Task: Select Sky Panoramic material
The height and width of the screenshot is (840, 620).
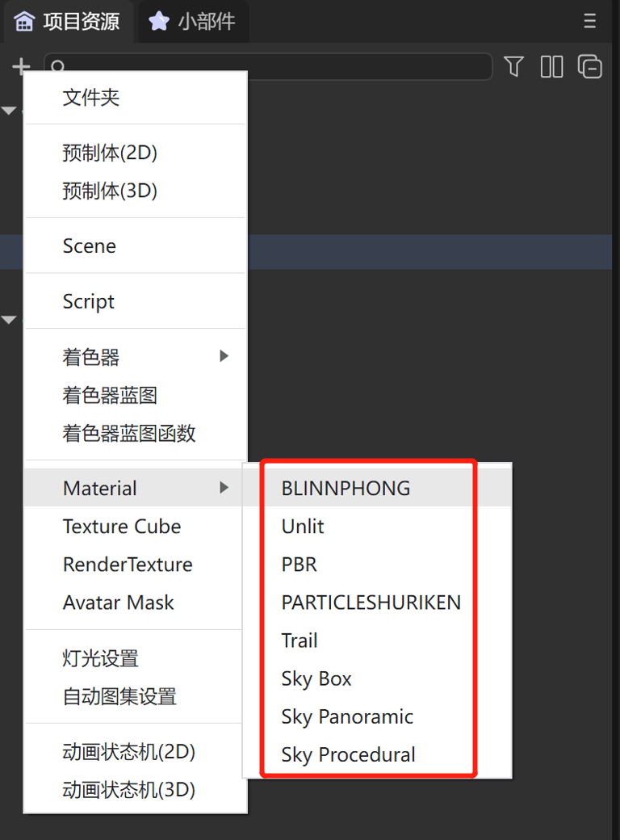Action: pos(347,716)
